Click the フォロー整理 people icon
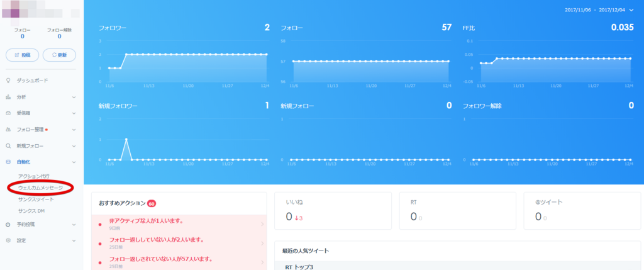 pos(8,130)
